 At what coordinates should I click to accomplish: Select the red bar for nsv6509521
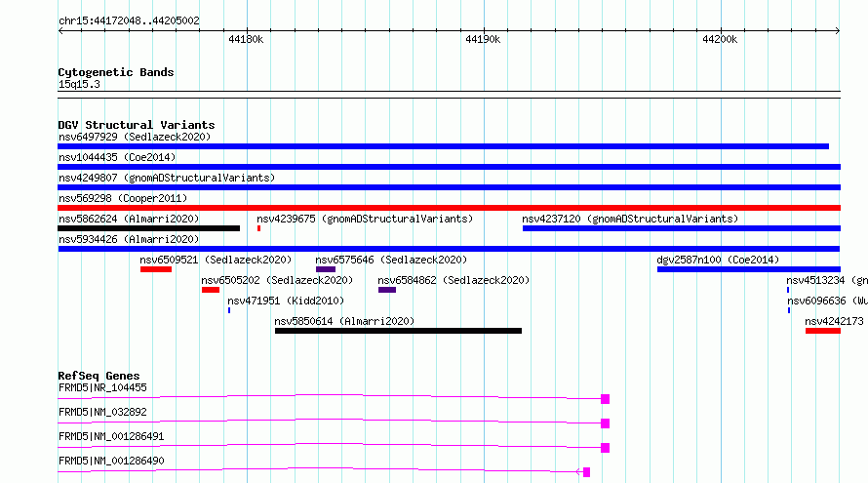point(156,269)
